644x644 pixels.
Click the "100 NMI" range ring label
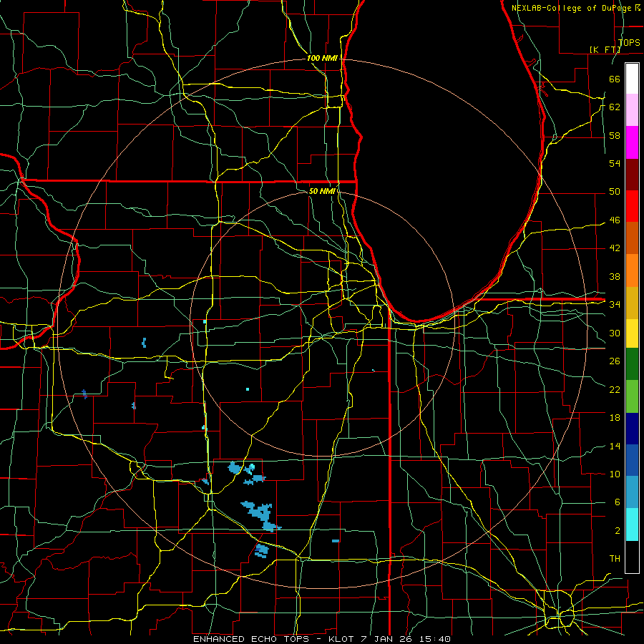[322, 58]
